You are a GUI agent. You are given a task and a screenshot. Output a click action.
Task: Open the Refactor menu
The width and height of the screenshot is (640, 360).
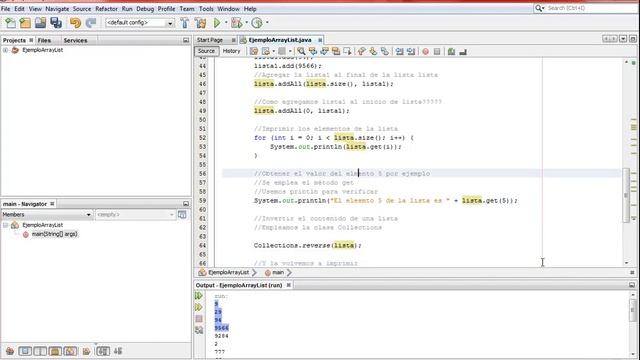click(106, 9)
